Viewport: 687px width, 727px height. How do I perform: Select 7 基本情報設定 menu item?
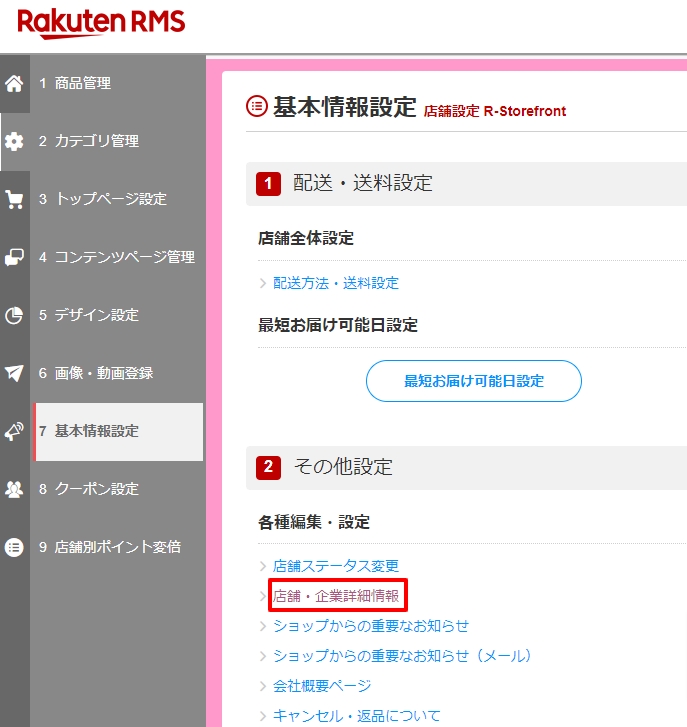[x=118, y=431]
